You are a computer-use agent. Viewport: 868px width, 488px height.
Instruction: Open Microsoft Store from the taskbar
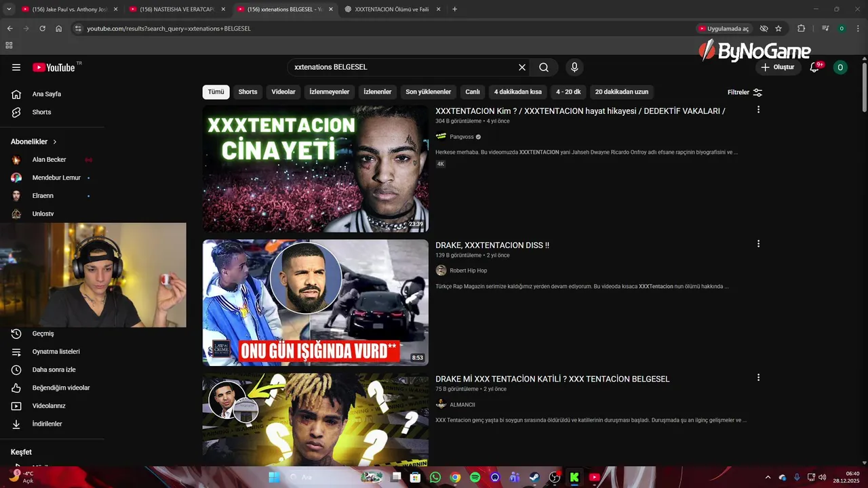coord(415,477)
